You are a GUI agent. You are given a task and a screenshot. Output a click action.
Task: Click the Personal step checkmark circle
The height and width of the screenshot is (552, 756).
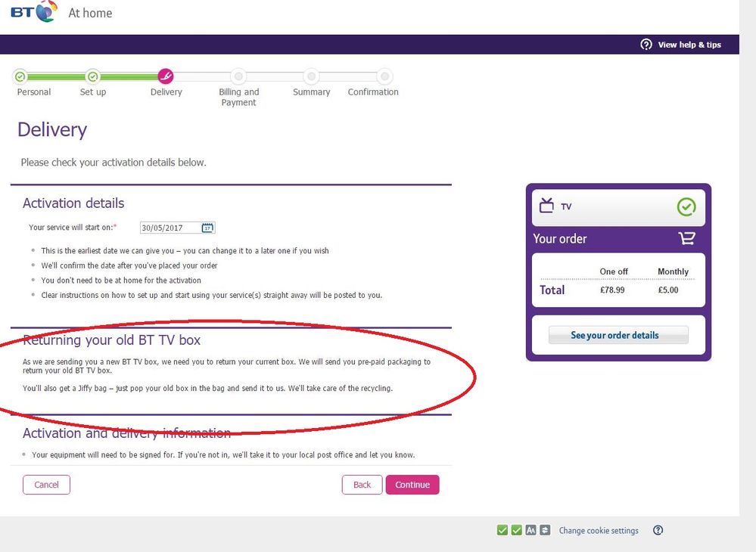pyautogui.click(x=20, y=76)
